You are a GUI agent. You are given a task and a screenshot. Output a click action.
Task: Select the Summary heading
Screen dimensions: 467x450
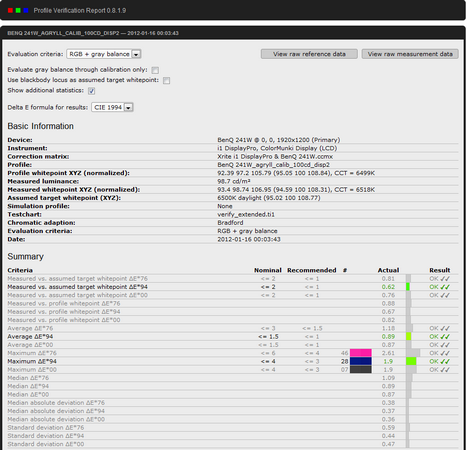click(26, 256)
